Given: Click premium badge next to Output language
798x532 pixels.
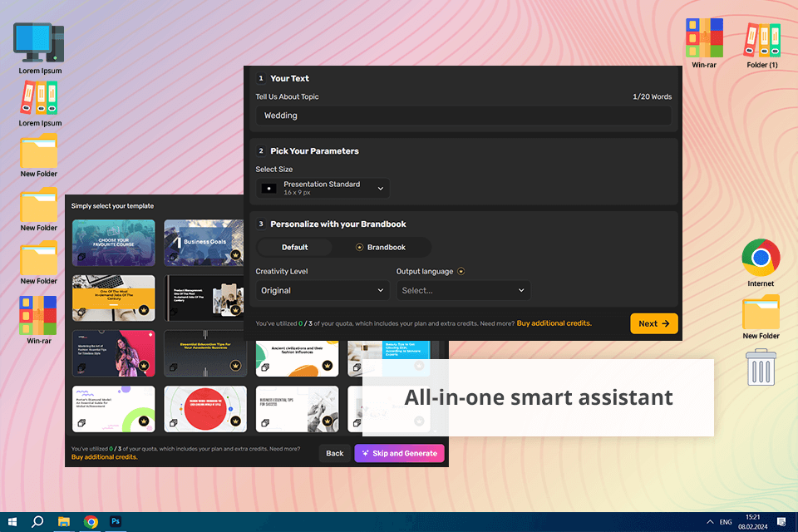Looking at the screenshot, I should (x=461, y=271).
